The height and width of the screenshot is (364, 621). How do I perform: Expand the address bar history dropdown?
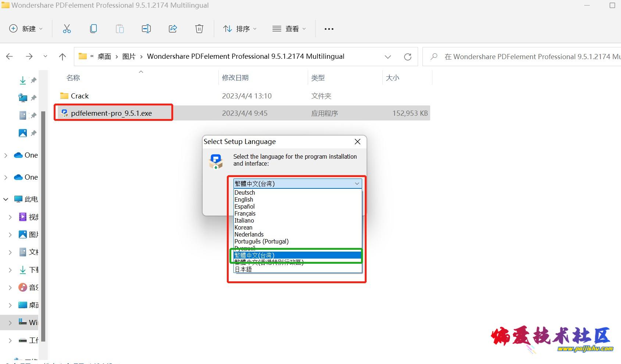click(x=388, y=57)
